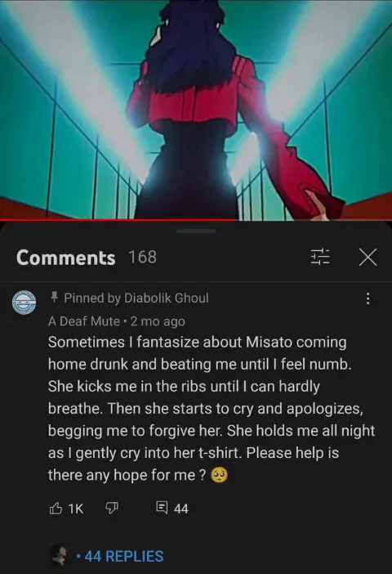Close the comments panel
This screenshot has width=392, height=574.
pyautogui.click(x=367, y=257)
